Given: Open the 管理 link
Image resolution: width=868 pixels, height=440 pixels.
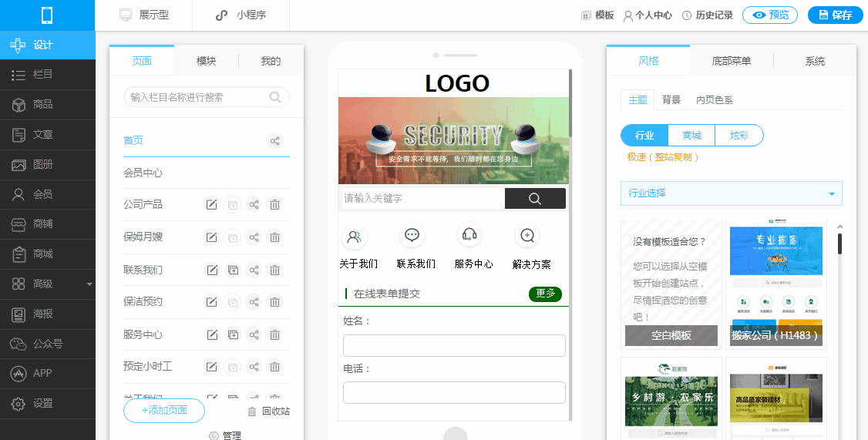Looking at the screenshot, I should point(225,435).
